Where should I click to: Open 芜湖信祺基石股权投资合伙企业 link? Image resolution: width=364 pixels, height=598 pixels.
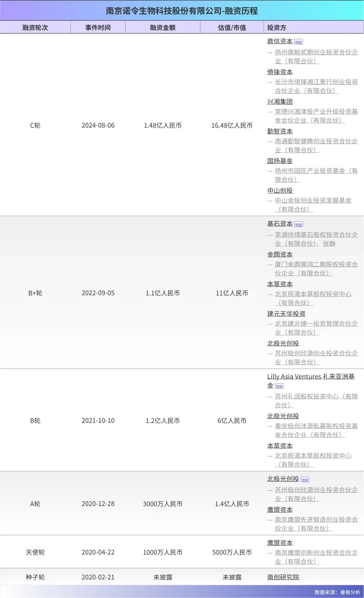pos(316,239)
